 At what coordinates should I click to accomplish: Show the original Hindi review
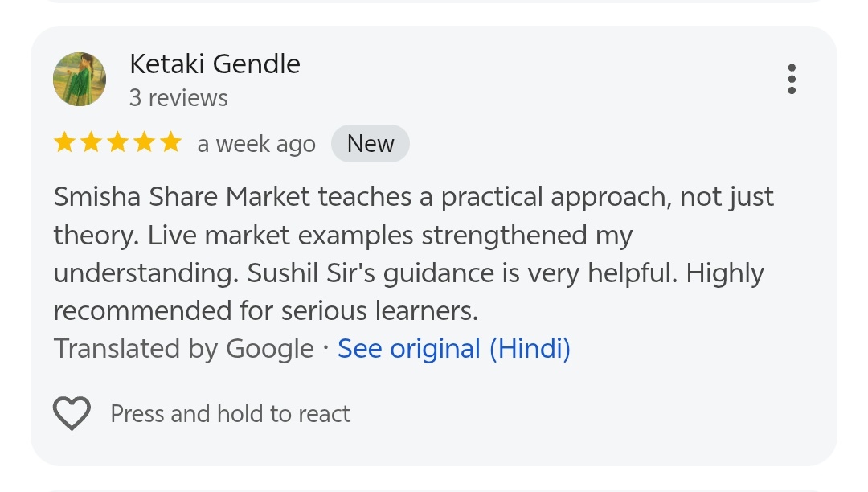pos(453,348)
